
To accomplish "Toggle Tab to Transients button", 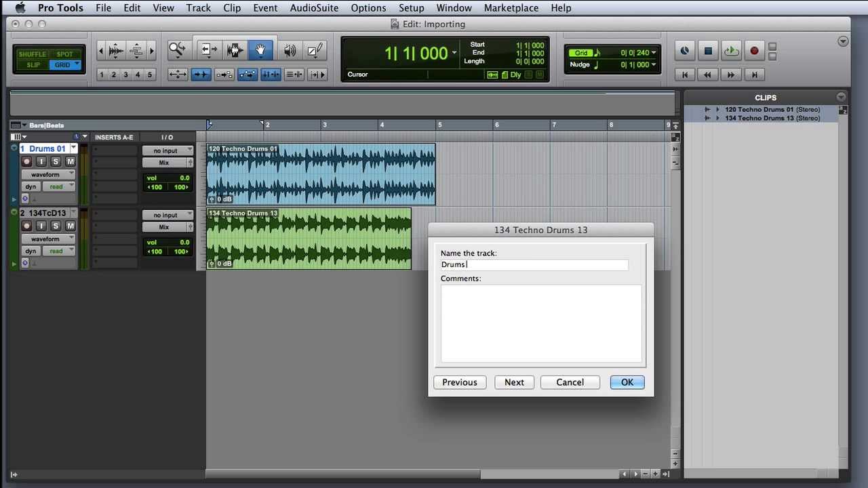I will pos(201,75).
